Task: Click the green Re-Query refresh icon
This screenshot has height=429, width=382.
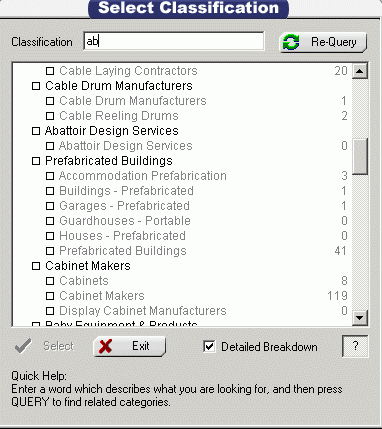Action: pos(291,42)
